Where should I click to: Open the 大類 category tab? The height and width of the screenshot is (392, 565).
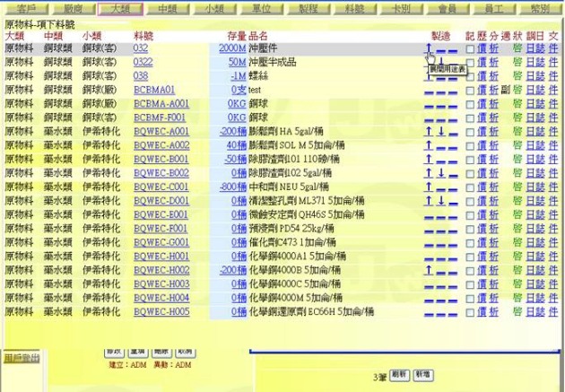(119, 8)
